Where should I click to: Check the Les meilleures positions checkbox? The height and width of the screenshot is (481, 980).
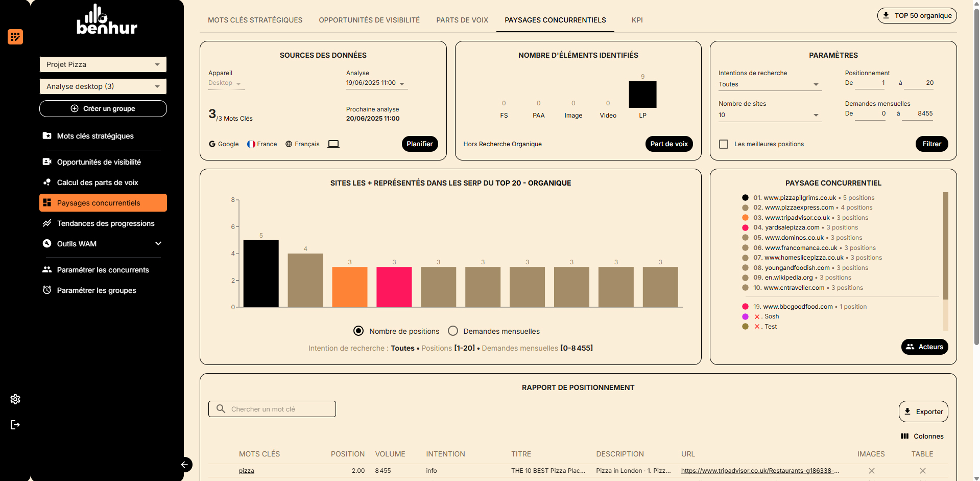pos(724,144)
